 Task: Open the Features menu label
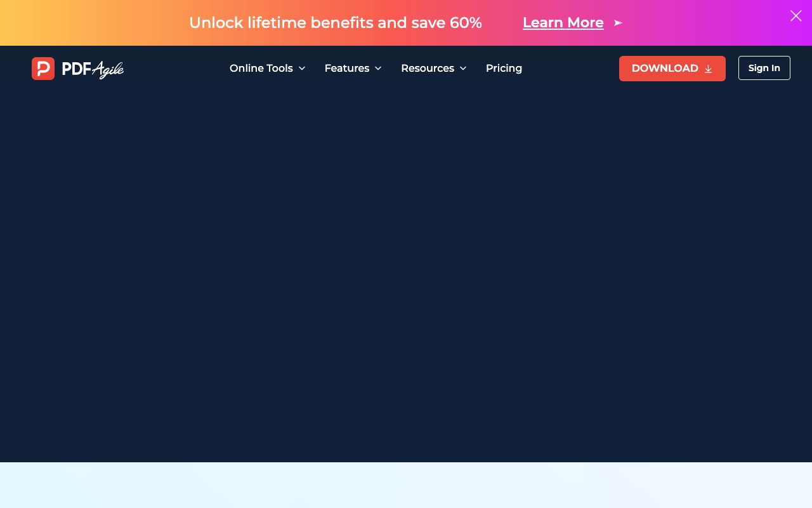[x=346, y=68]
